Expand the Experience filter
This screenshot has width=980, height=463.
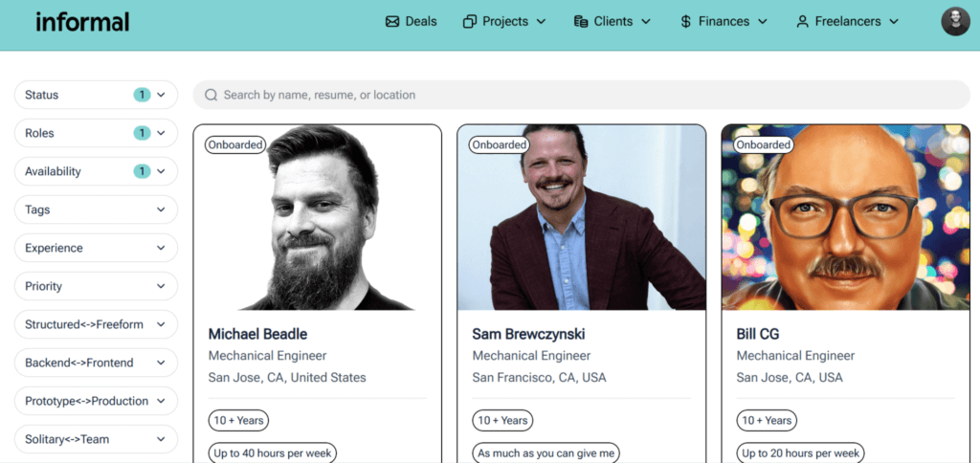[96, 248]
